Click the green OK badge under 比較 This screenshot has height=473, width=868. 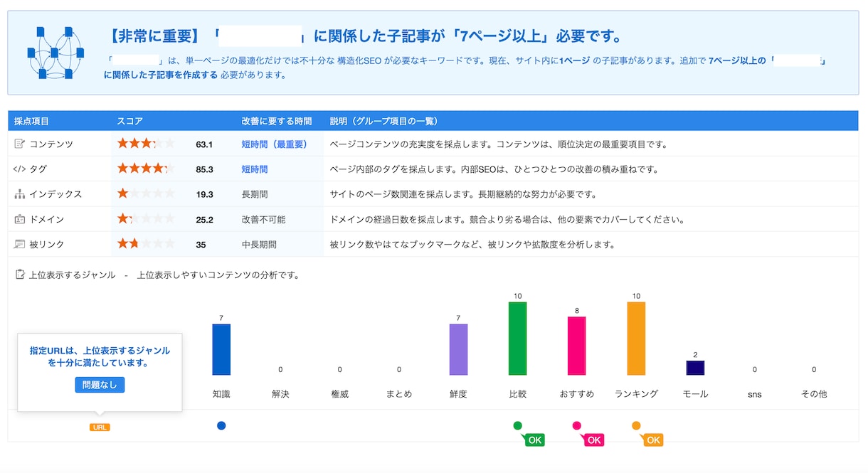(x=534, y=440)
